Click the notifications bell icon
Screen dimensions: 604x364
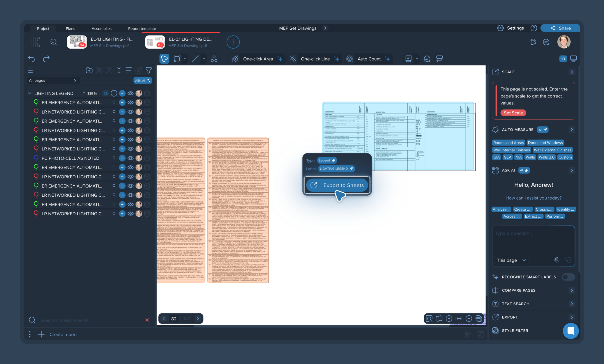[x=533, y=42]
